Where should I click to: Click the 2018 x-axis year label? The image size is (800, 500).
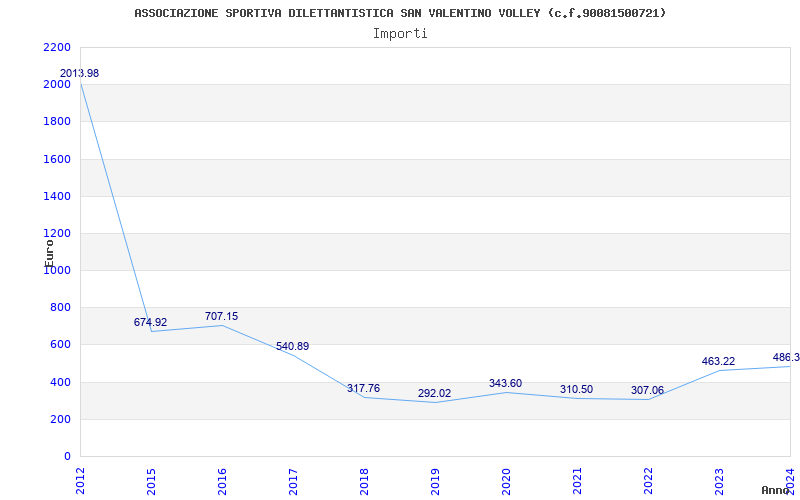point(364,481)
